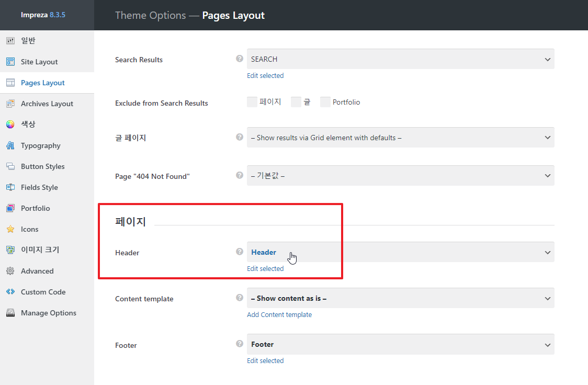This screenshot has width=588, height=385.
Task: Tick the 페이지 exclude checkbox
Action: 252,102
